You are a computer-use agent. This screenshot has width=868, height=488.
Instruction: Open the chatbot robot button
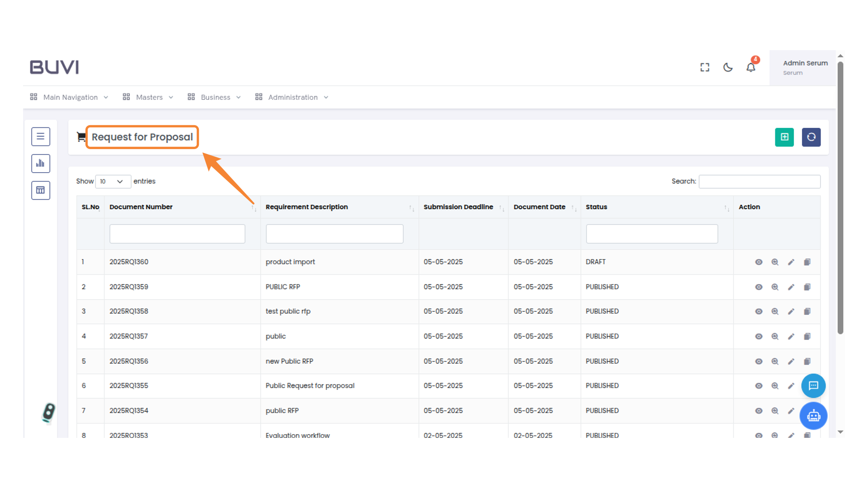[813, 416]
